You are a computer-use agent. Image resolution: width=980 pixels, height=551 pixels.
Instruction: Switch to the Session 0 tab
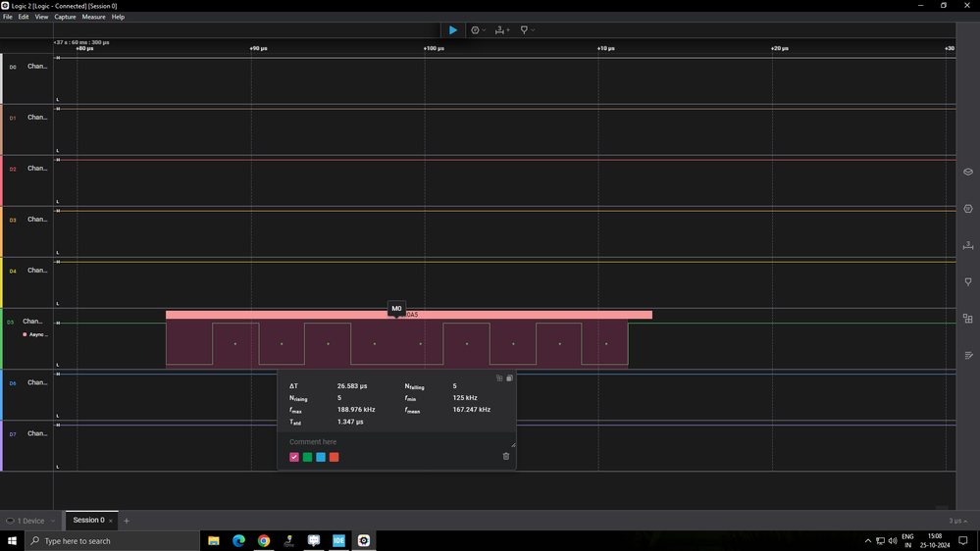88,521
